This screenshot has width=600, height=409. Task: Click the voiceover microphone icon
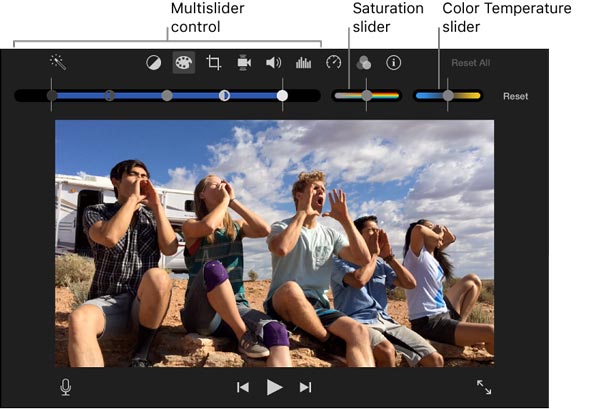pos(66,387)
